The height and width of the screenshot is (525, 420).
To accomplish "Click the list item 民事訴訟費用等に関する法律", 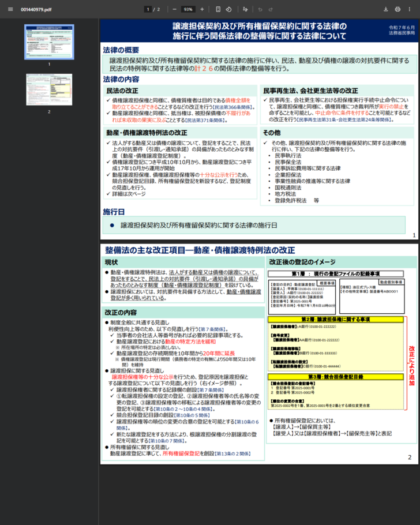I will click(x=307, y=168).
